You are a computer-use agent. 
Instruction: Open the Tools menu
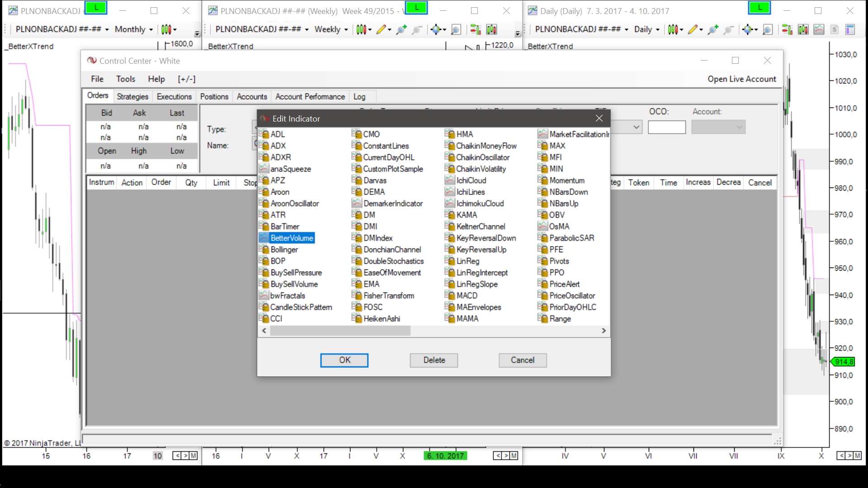tap(126, 79)
